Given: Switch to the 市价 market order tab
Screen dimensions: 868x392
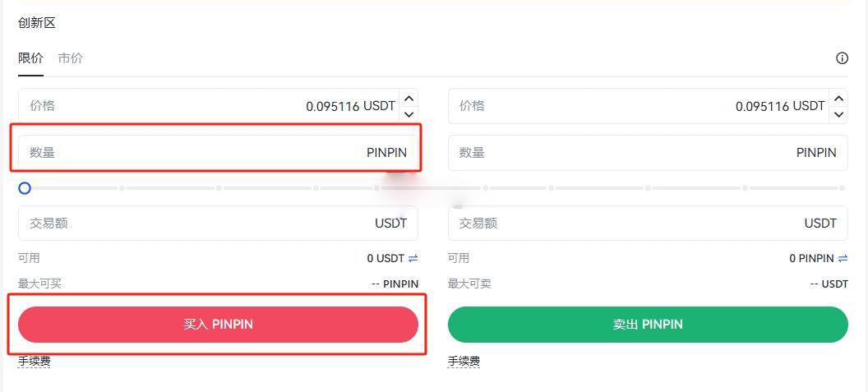Looking at the screenshot, I should [71, 58].
